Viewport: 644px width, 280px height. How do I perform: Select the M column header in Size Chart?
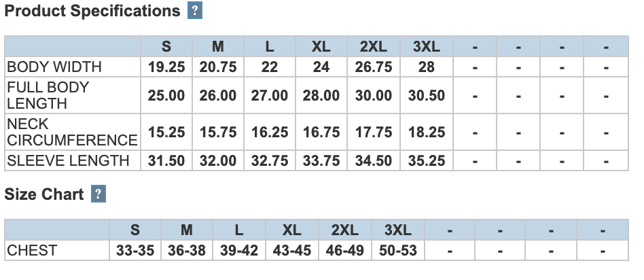click(x=187, y=230)
